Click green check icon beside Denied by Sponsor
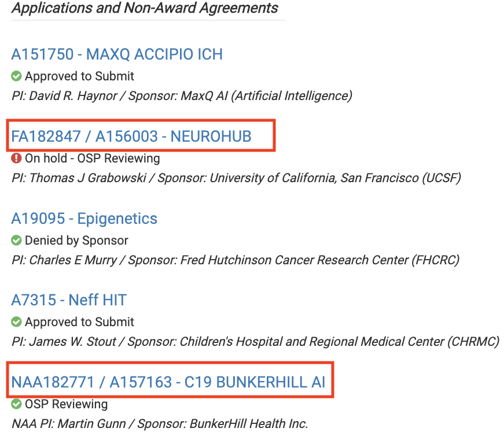This screenshot has height=443, width=504. [16, 240]
